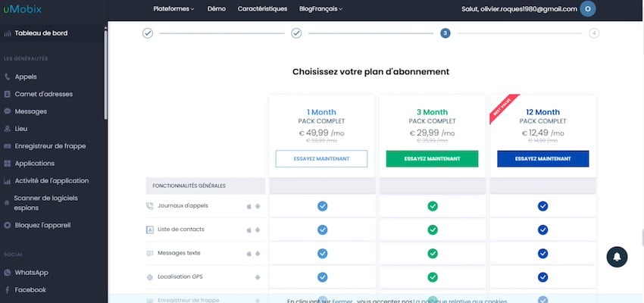644x303 pixels.
Task: Click the bug icon beside Scanner de logiciels espions
Action: pos(6,203)
